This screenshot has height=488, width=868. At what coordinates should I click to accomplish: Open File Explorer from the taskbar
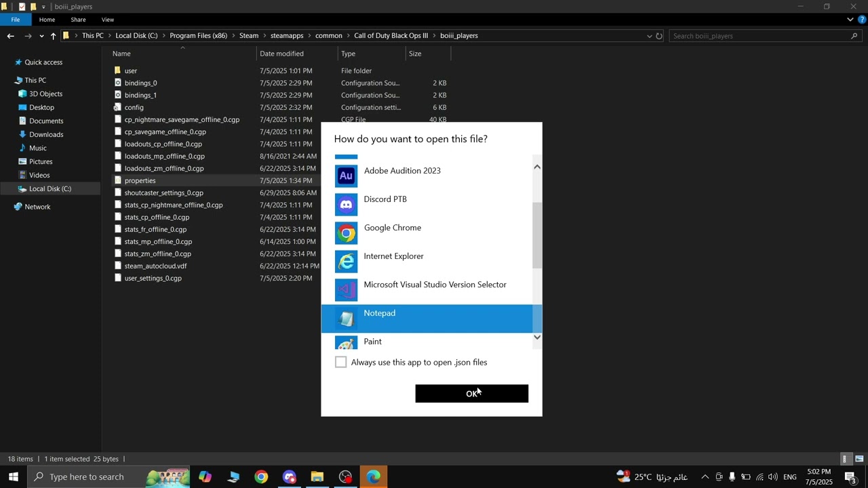317,477
